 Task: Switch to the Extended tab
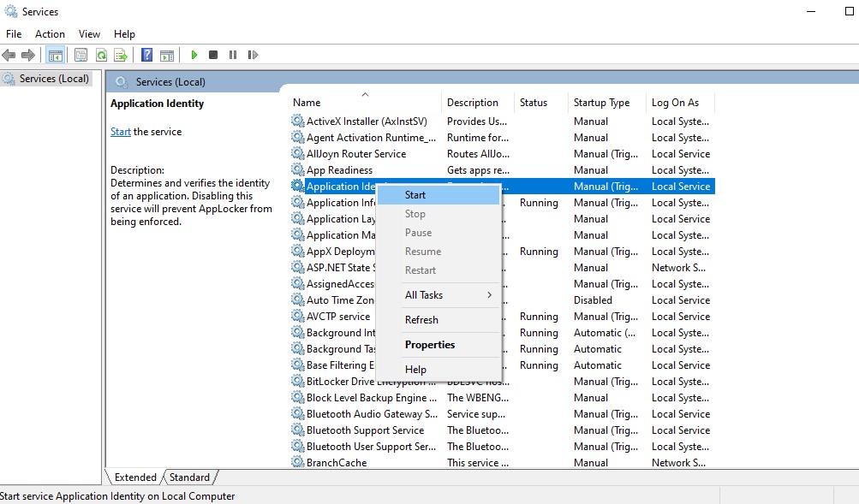pyautogui.click(x=134, y=477)
